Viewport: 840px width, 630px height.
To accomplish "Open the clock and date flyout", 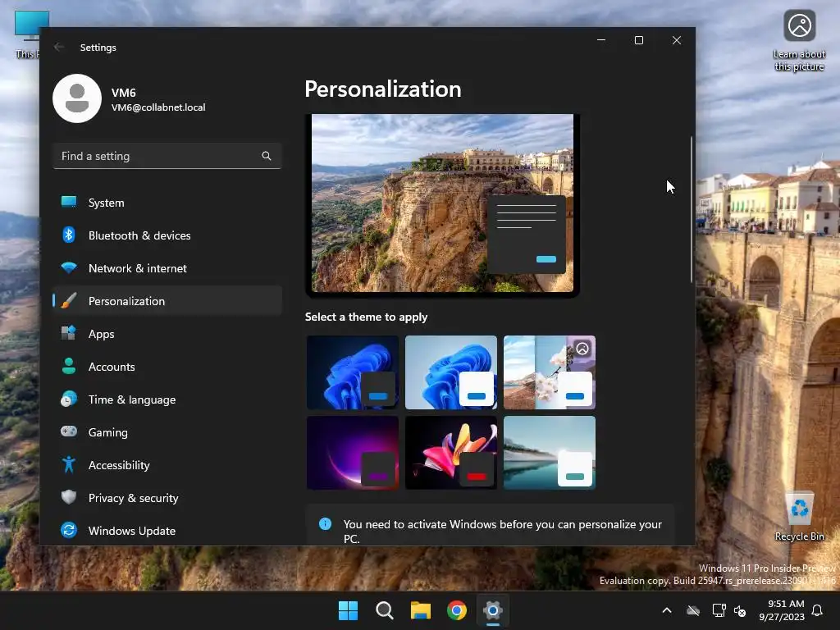I will (782, 610).
